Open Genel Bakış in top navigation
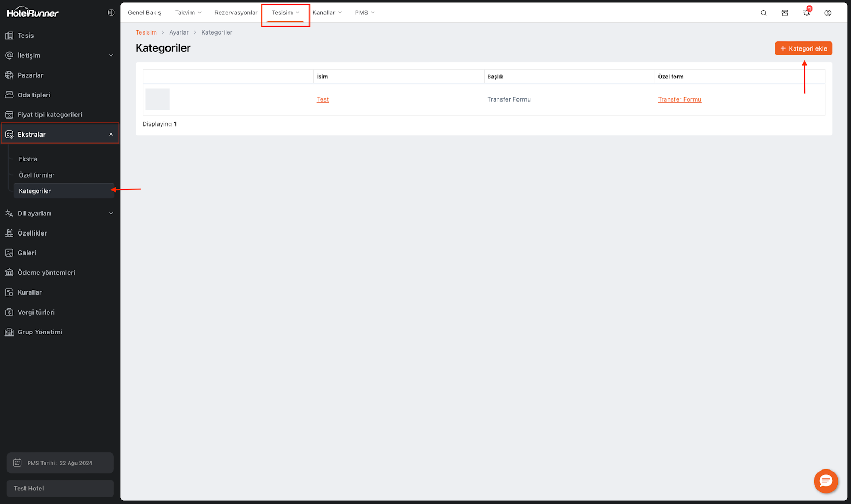The height and width of the screenshot is (504, 851). 144,13
